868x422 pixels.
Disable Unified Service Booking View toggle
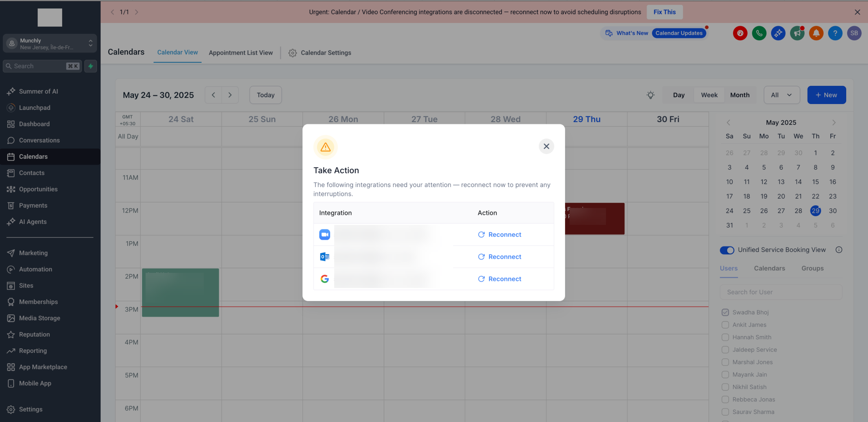coord(727,250)
